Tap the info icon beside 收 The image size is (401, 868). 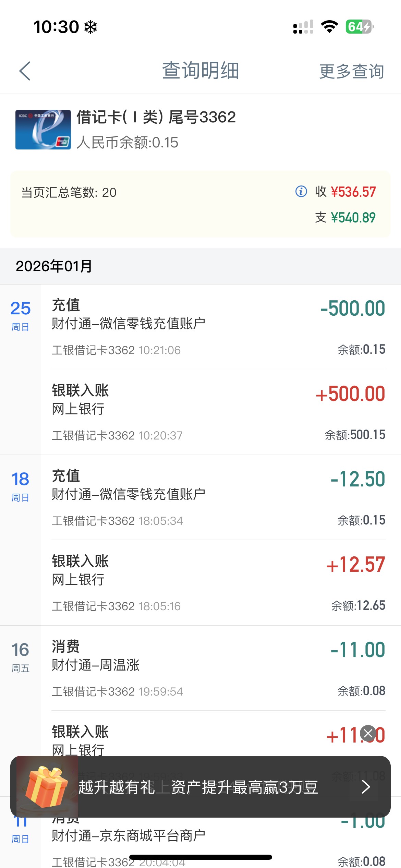point(301,191)
